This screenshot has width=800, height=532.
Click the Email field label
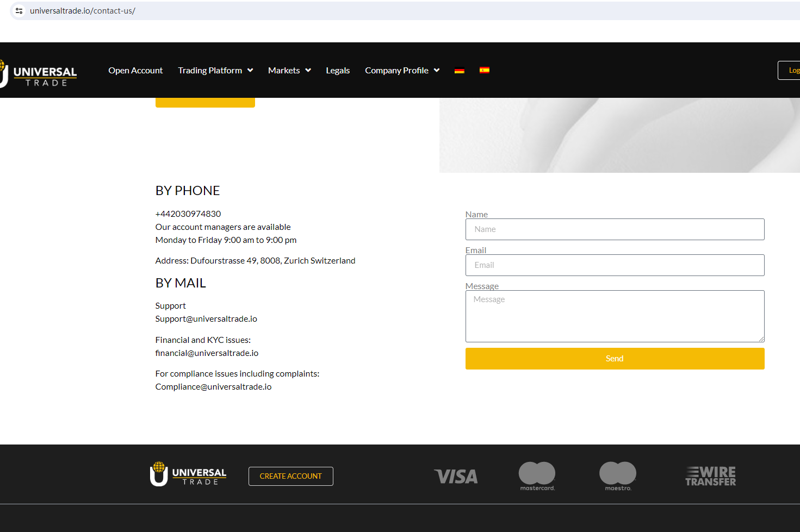(x=476, y=250)
